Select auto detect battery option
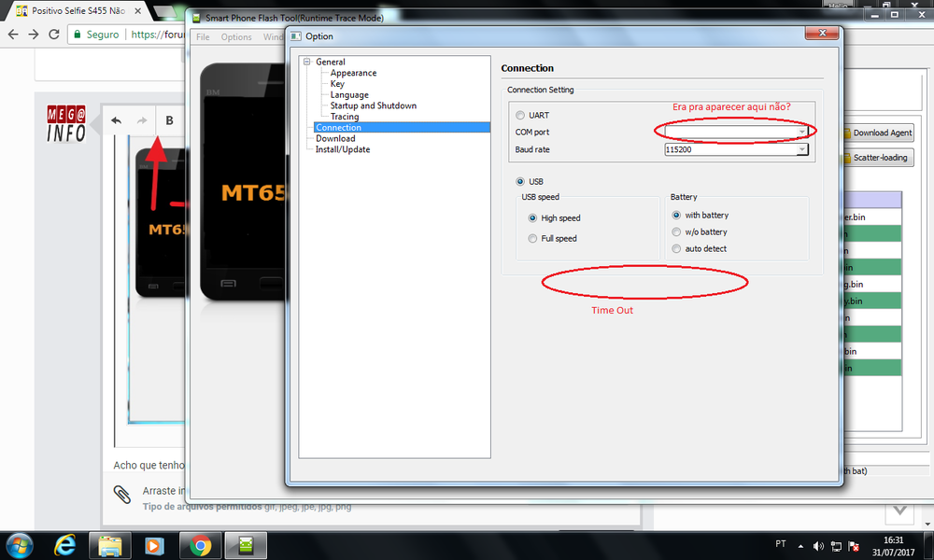Screen dimensions: 934x560 676,249
